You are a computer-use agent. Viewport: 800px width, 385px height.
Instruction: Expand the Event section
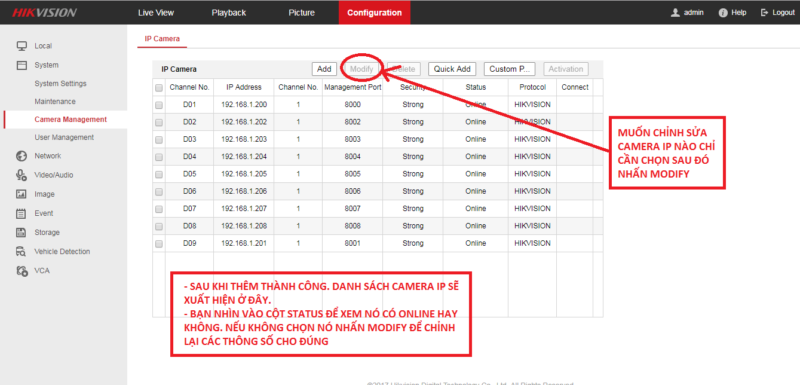coord(43,213)
